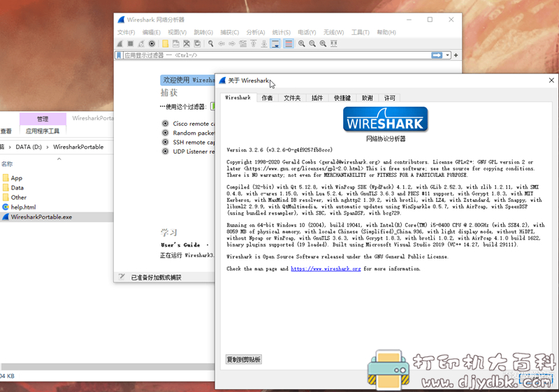Image resolution: width=559 pixels, height=392 pixels.
Task: Switch to the 文件夹 tab
Action: tap(292, 98)
